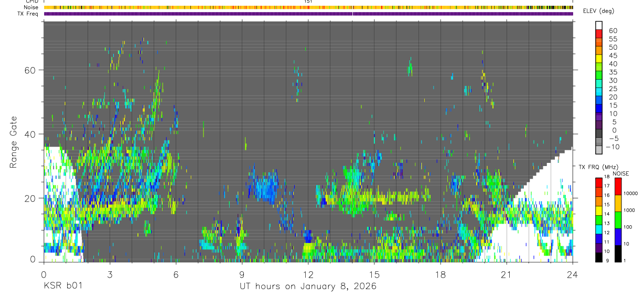This screenshot has height=297, width=644.
Task: Select the "21" tick on the UT hours axis
Action: [x=507, y=274]
